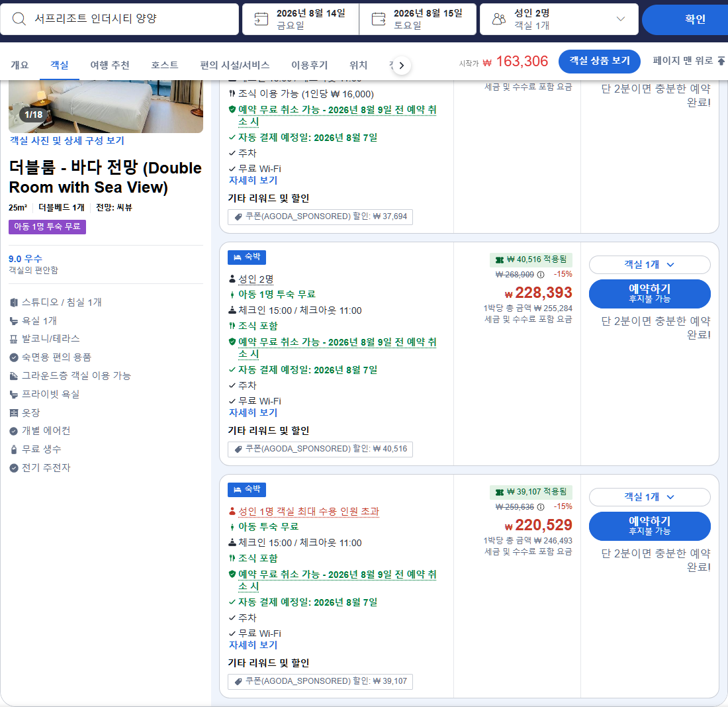Click the 전기 주전자 check icon
The width and height of the screenshot is (728, 707).
click(14, 468)
